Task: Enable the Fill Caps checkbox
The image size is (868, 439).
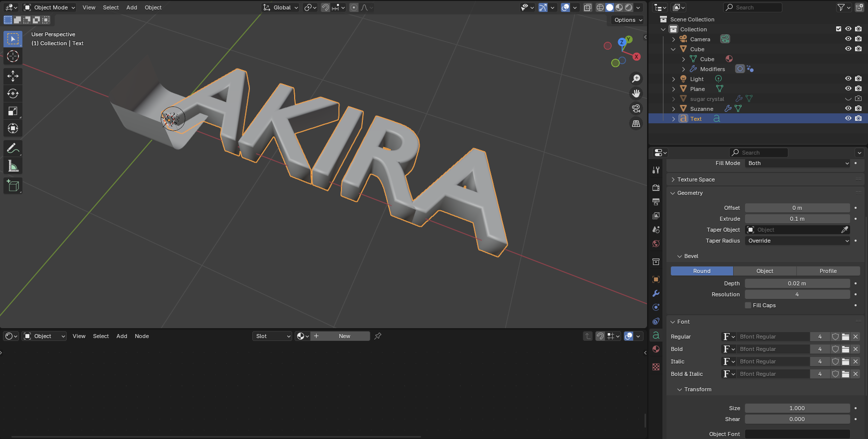Action: [748, 305]
